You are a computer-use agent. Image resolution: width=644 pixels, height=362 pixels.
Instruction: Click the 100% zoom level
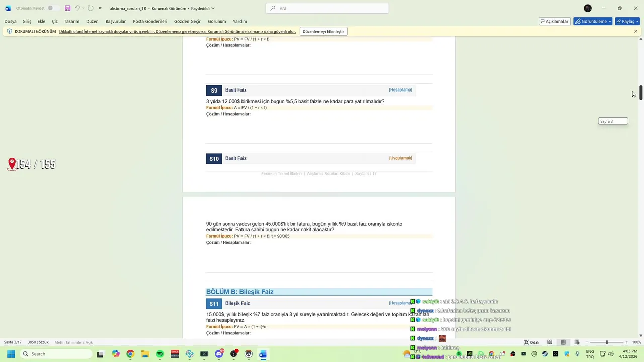click(636, 342)
